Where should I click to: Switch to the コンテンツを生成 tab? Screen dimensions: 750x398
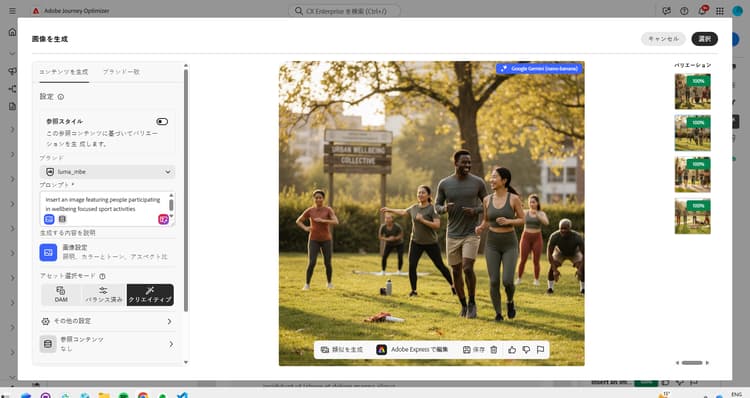(x=64, y=72)
